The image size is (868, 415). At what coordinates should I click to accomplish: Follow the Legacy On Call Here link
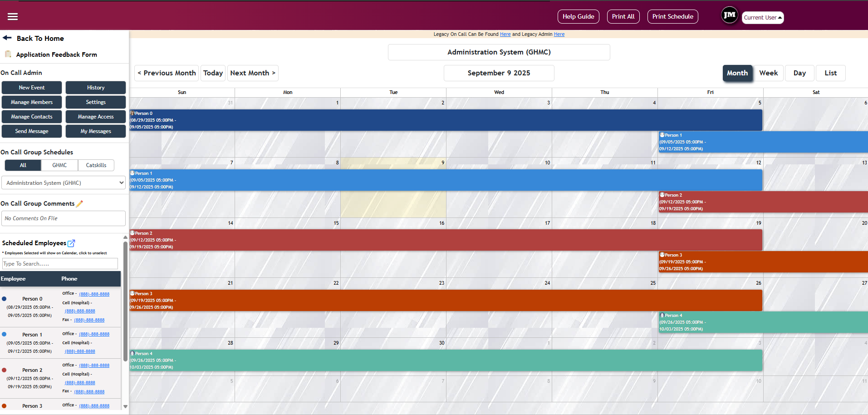click(x=505, y=34)
